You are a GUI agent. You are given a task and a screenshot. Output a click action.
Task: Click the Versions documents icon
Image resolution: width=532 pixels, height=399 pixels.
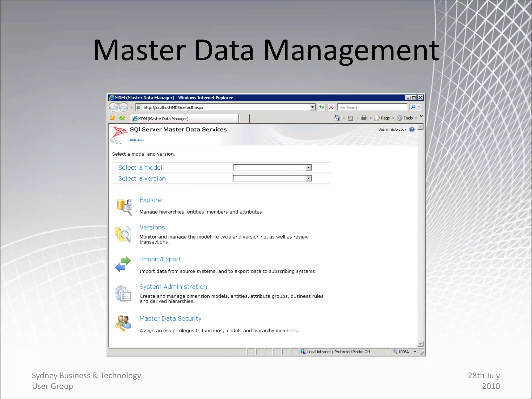123,234
